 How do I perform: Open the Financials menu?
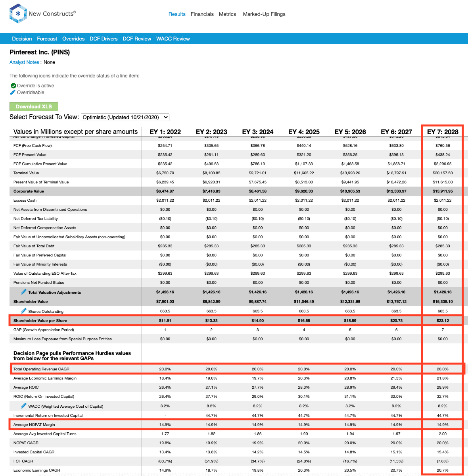pyautogui.click(x=202, y=14)
